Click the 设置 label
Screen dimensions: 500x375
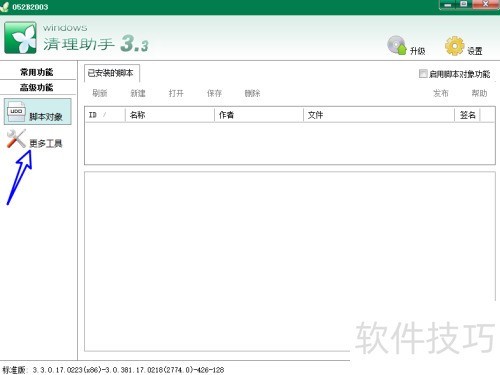point(475,51)
